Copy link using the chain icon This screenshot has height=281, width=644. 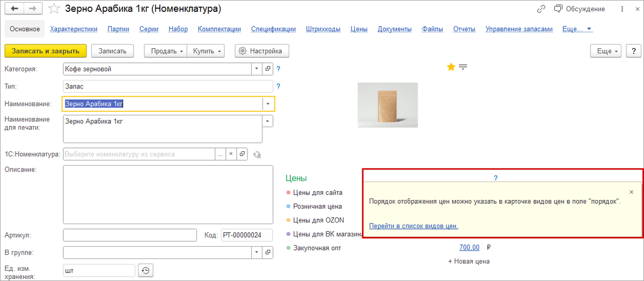tap(541, 9)
